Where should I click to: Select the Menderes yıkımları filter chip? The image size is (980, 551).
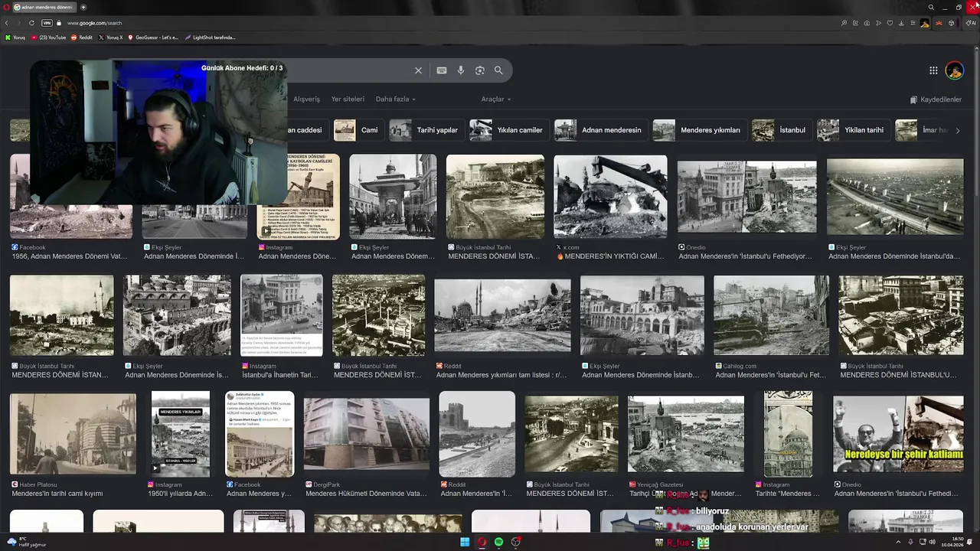click(x=698, y=130)
